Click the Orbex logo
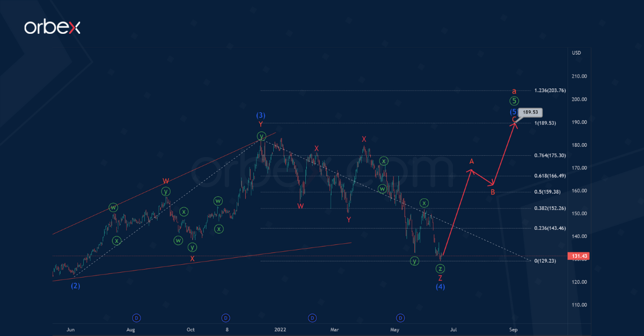This screenshot has height=336, width=644. [52, 28]
